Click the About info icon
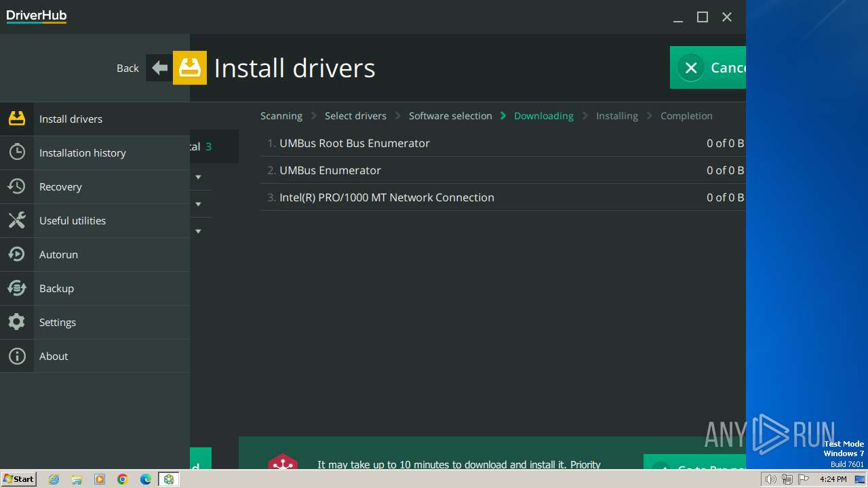868x488 pixels. (17, 356)
